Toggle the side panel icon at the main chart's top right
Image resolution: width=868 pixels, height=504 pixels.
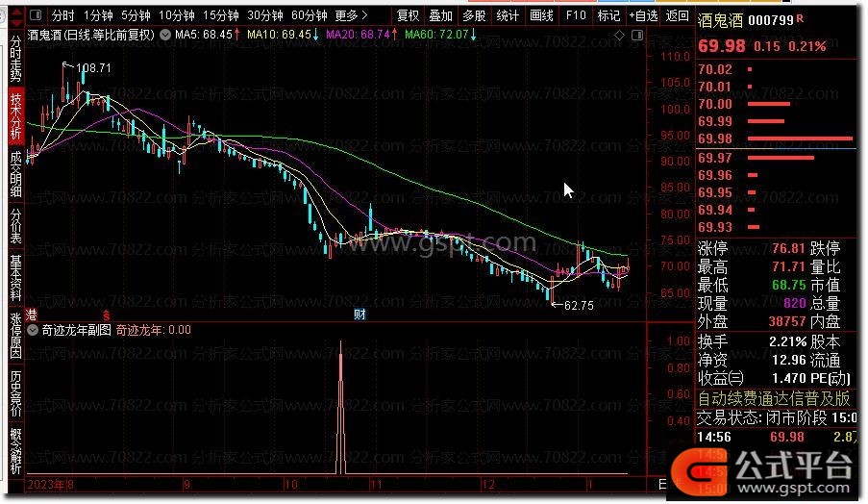pos(637,35)
